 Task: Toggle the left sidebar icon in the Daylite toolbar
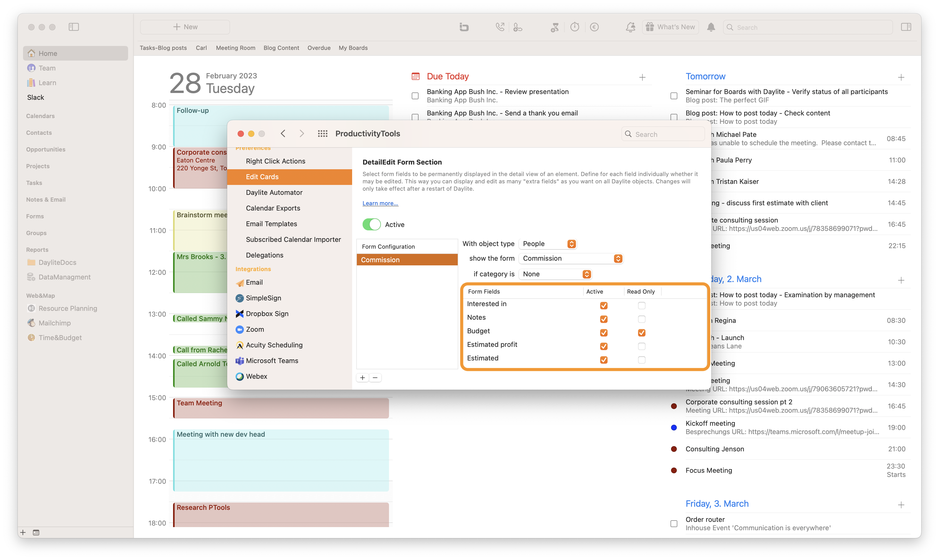[74, 27]
